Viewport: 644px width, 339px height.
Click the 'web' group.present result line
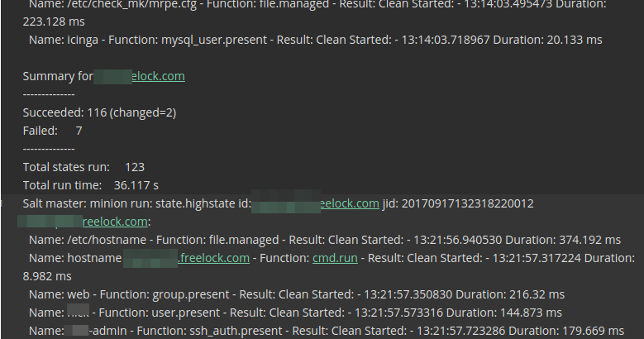pos(297,294)
